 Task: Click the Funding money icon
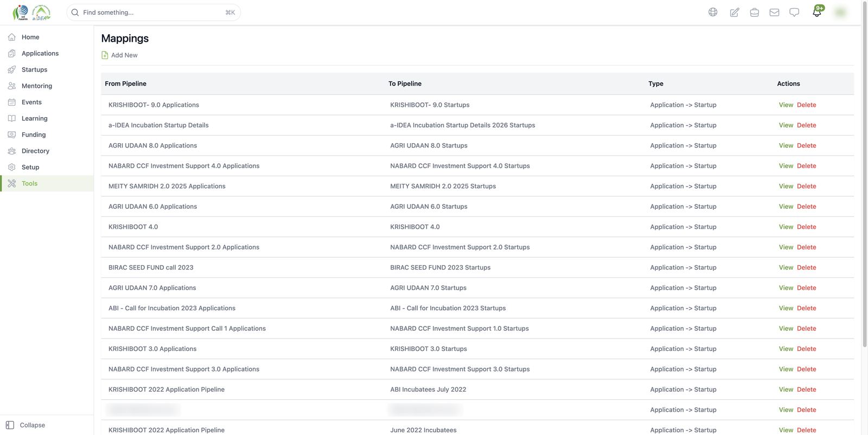[x=12, y=135]
